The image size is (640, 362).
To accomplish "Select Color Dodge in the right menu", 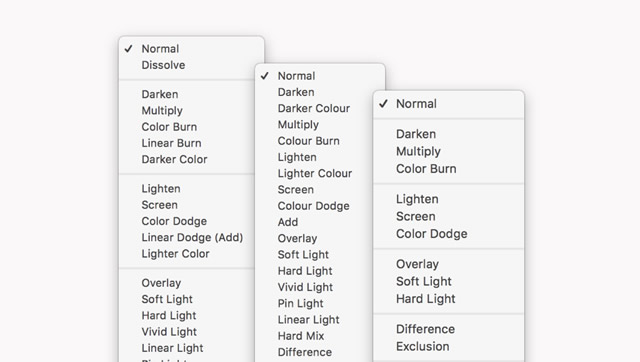I will coord(431,234).
